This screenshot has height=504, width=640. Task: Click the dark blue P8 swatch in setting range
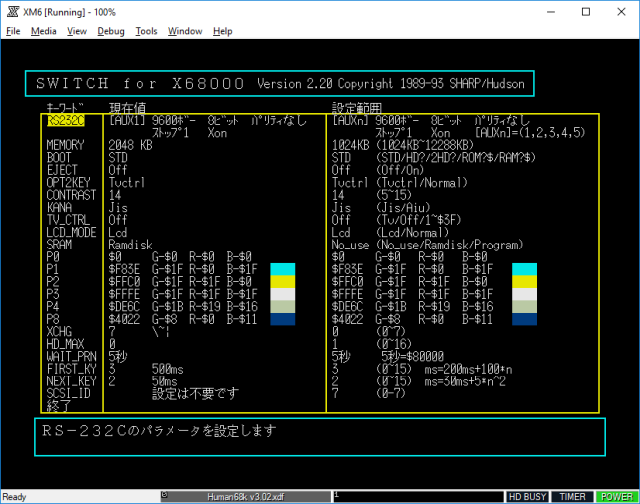[x=524, y=319]
